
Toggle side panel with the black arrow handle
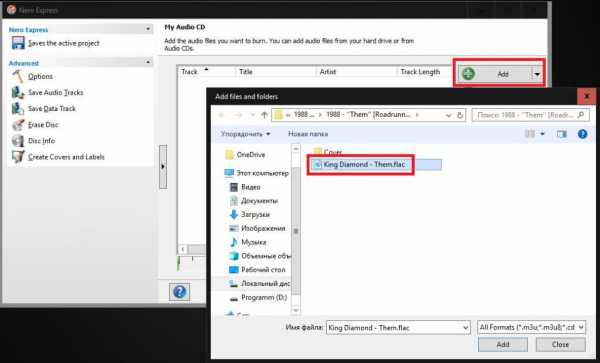click(163, 166)
